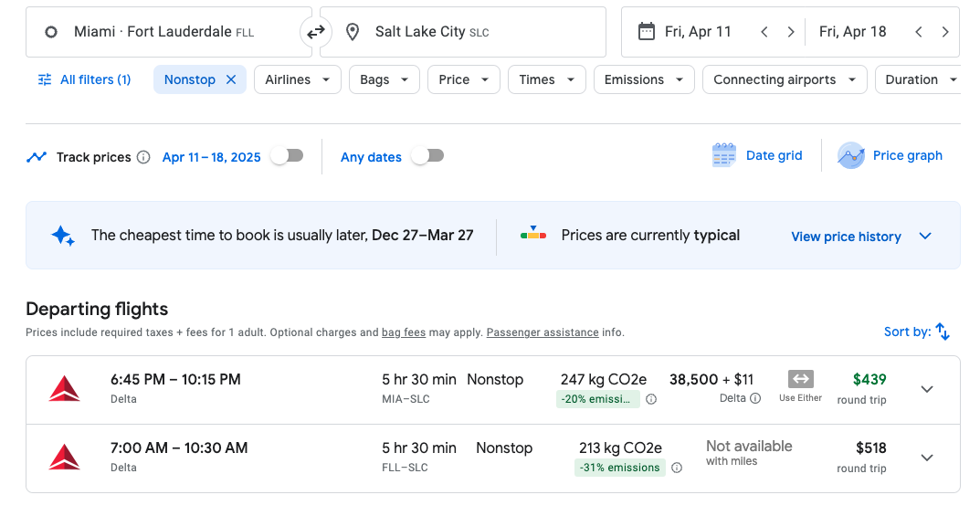Expand View price history
Screen dimensions: 980x516
click(x=862, y=237)
